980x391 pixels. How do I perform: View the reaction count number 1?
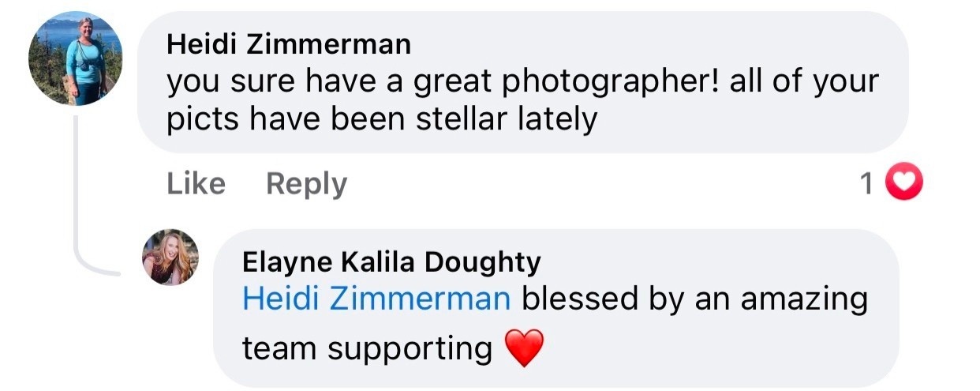866,184
